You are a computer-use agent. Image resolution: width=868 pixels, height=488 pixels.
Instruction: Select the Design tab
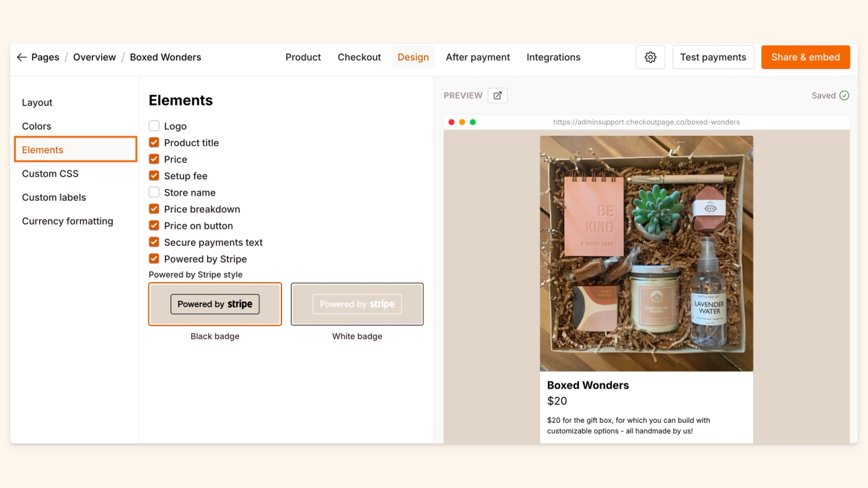(413, 57)
